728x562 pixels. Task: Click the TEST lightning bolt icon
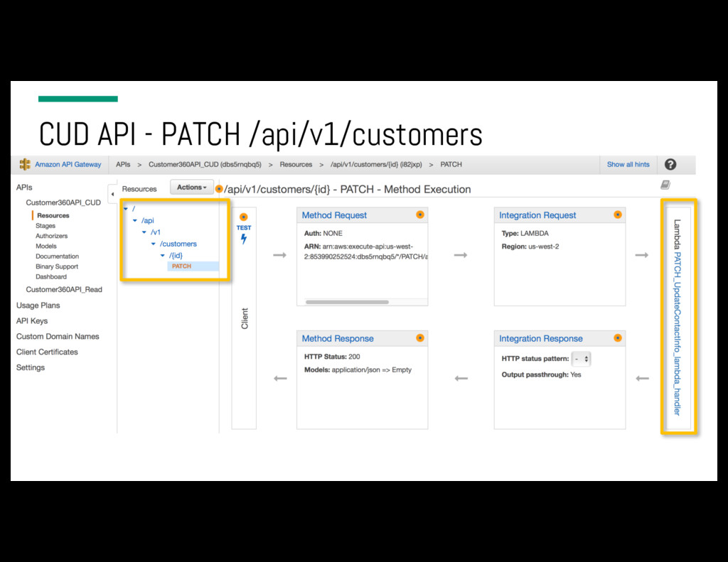click(244, 239)
